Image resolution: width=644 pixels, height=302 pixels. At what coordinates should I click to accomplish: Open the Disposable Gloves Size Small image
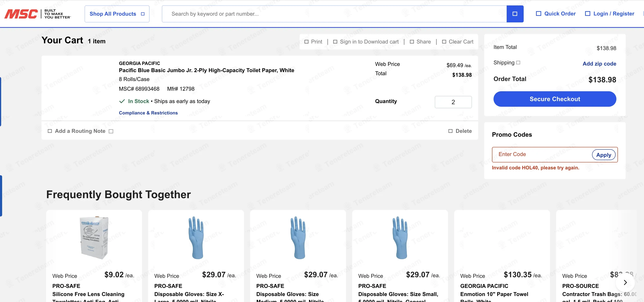pos(400,238)
